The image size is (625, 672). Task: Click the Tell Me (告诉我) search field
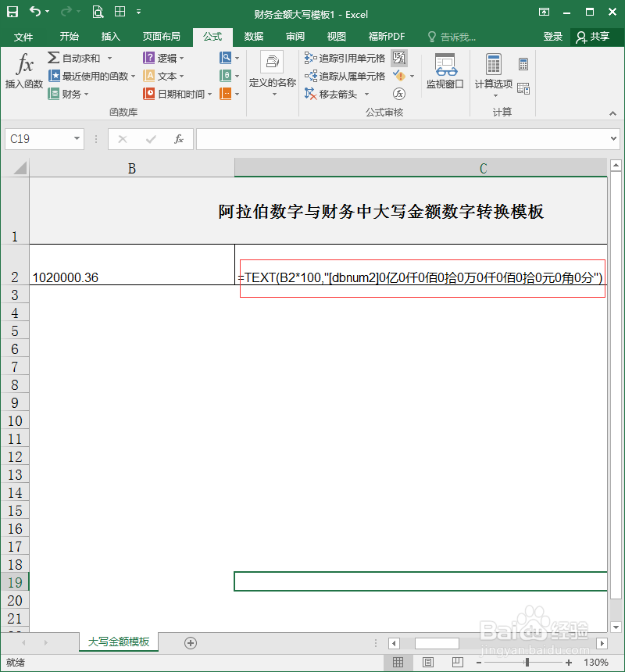click(459, 36)
